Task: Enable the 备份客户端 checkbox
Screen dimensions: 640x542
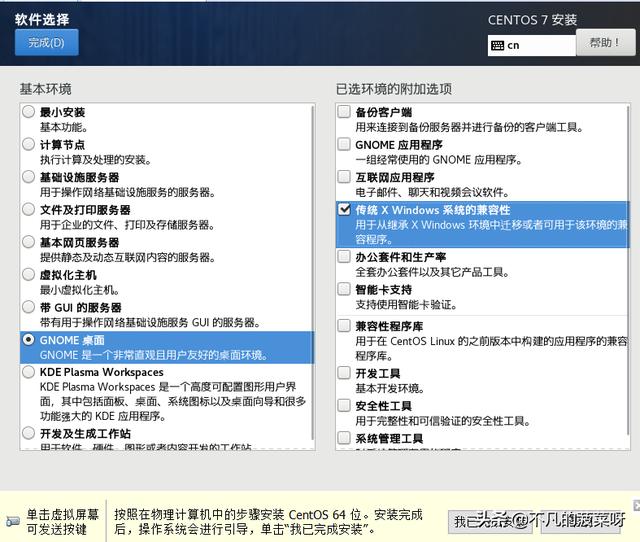Action: [x=344, y=113]
